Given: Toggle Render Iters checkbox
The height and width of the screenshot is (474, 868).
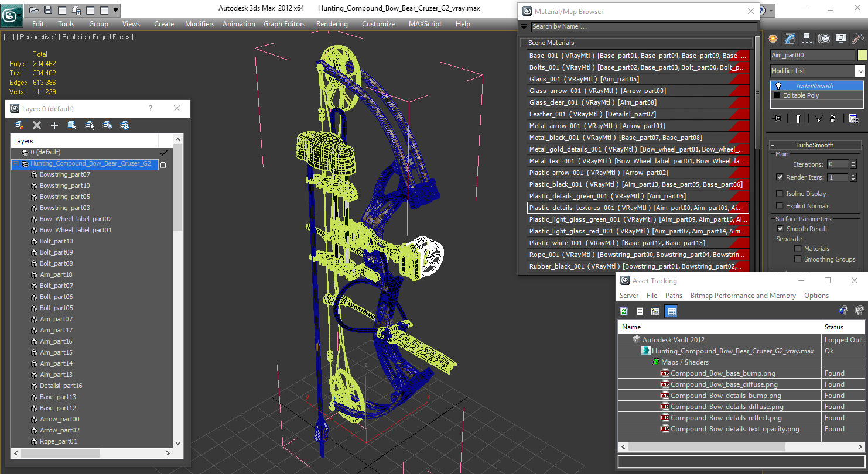Looking at the screenshot, I should click(780, 177).
